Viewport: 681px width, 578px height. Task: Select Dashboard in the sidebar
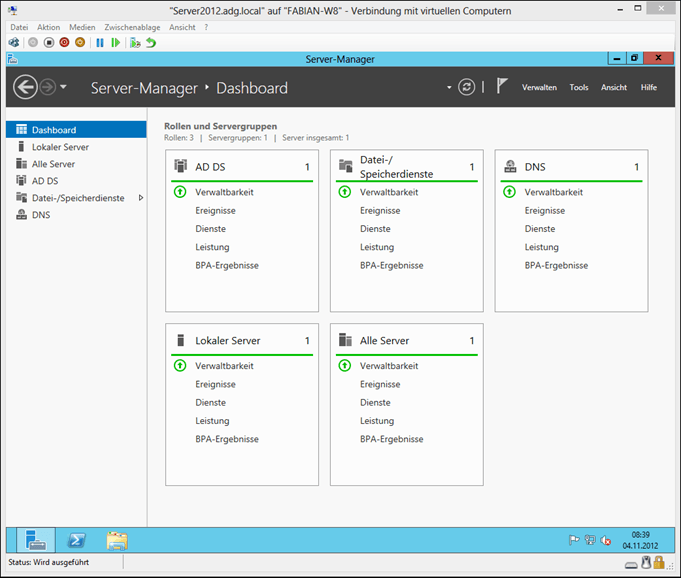pos(76,129)
